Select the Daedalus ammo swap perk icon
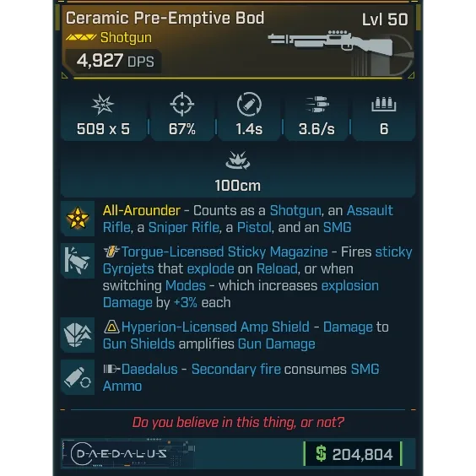The image size is (476, 476). pyautogui.click(x=78, y=377)
